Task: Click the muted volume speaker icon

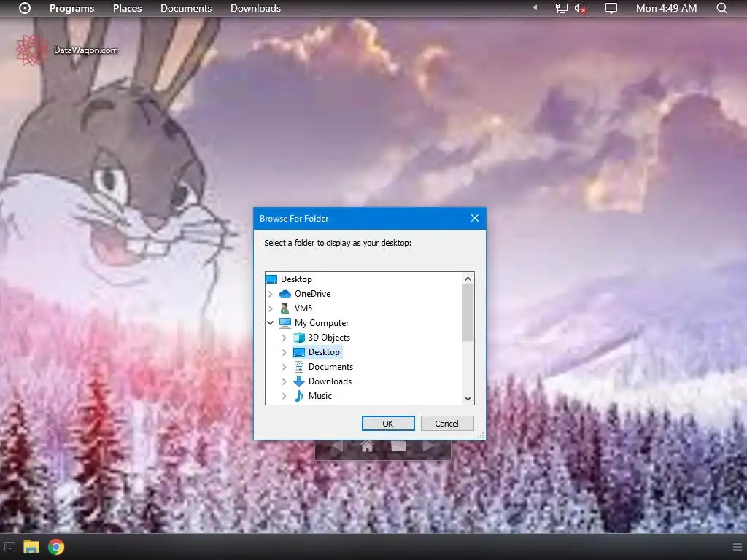Action: pyautogui.click(x=580, y=8)
